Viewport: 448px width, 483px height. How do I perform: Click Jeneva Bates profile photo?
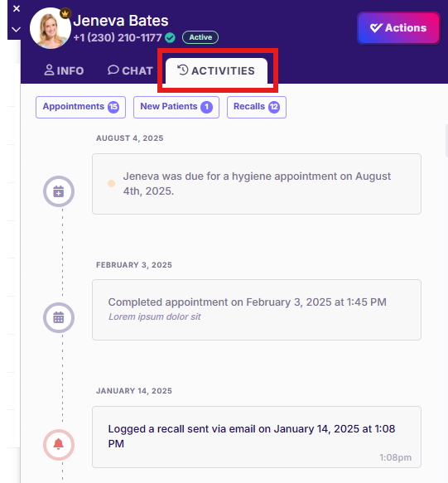51,28
